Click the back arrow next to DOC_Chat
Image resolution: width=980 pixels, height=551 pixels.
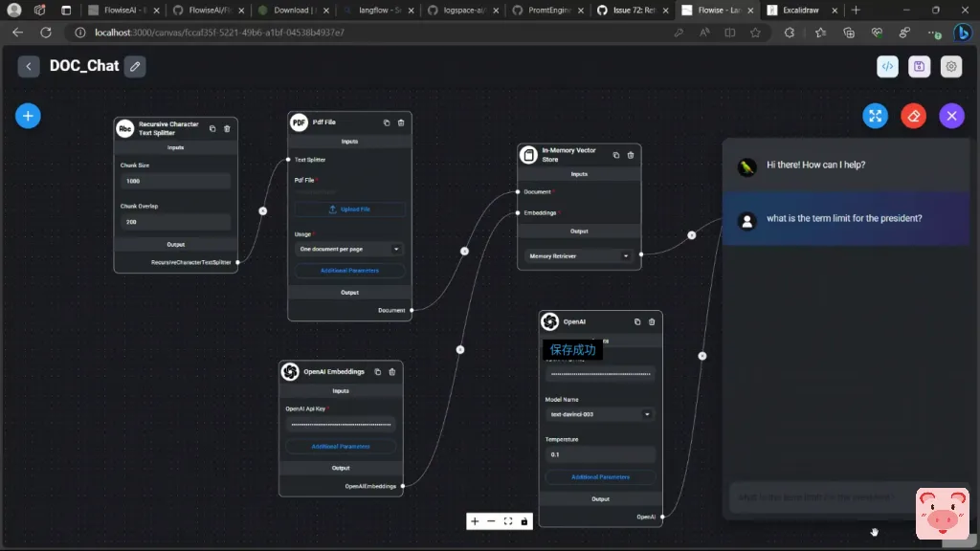[x=29, y=66]
